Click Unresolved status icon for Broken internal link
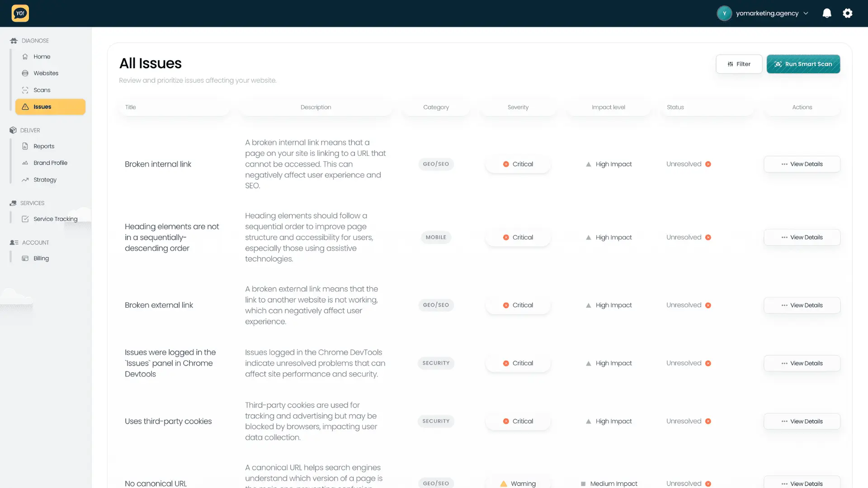This screenshot has width=868, height=488. (708, 164)
